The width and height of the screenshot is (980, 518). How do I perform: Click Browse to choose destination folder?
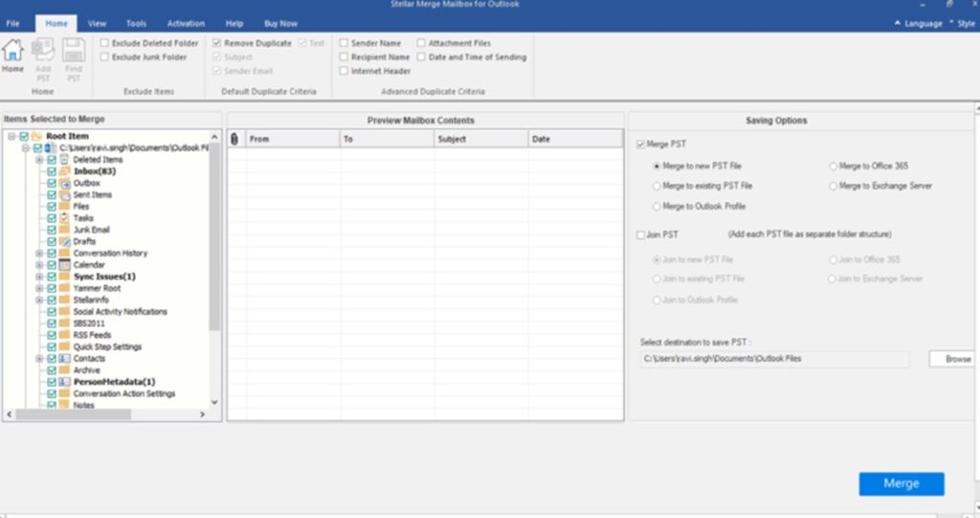click(957, 359)
